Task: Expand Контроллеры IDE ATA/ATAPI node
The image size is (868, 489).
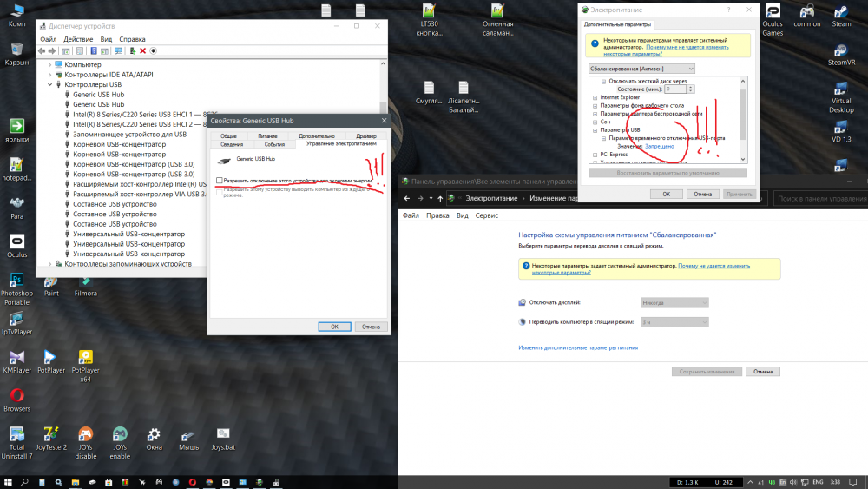Action: click(49, 75)
